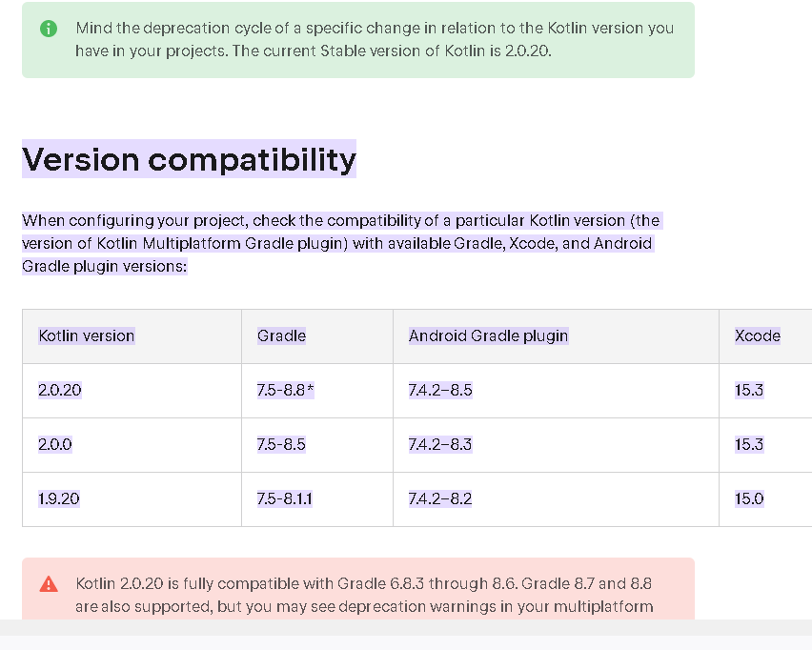Click the Android Gradle plugin column header
The width and height of the screenshot is (812, 650).
488,335
